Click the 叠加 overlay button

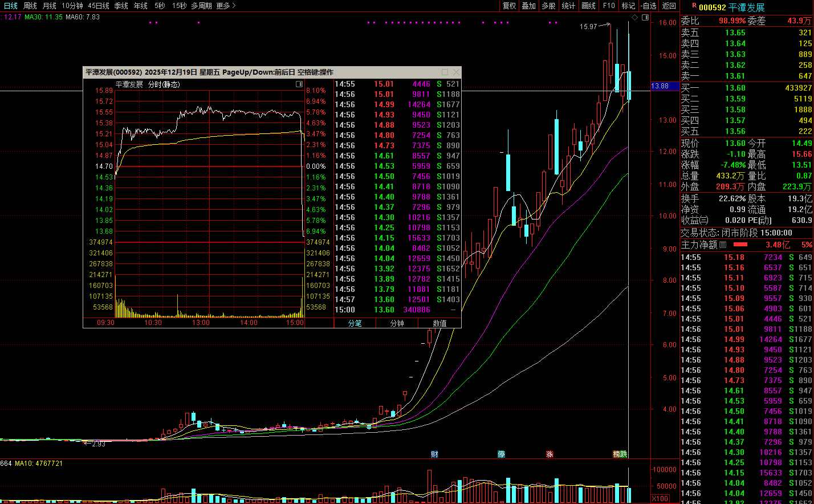point(529,6)
